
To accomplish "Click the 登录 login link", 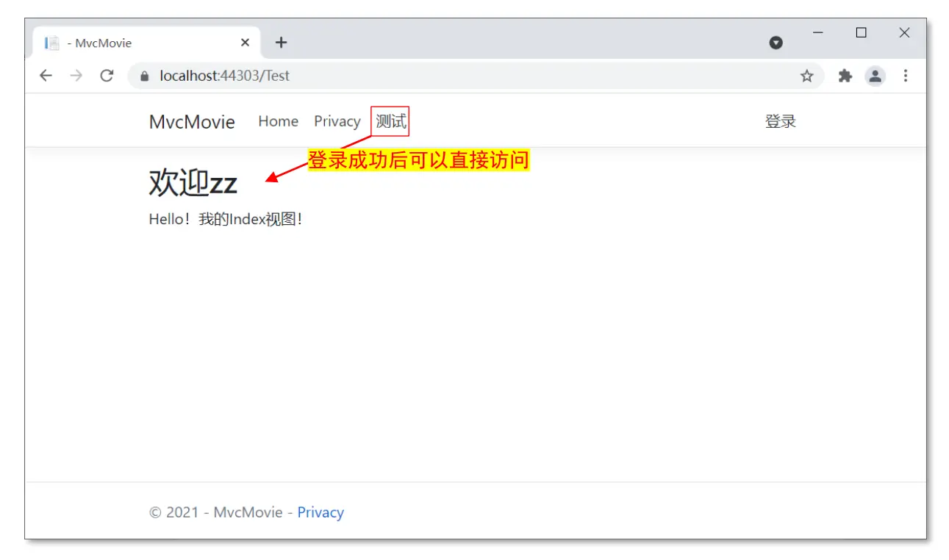I will coord(781,121).
